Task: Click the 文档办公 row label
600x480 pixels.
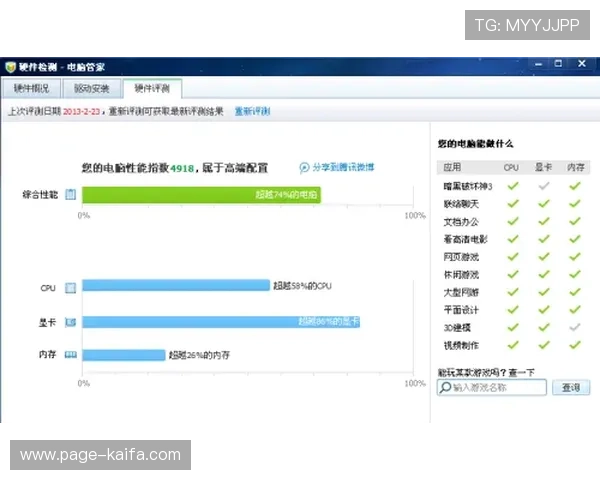Action: pyautogui.click(x=461, y=222)
